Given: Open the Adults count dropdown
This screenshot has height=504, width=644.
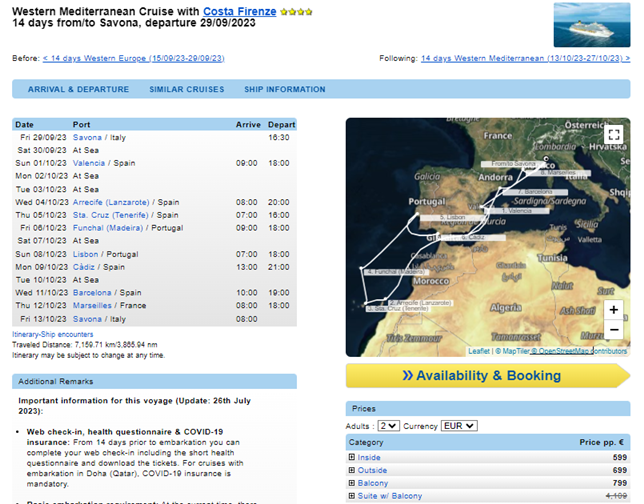Looking at the screenshot, I should tap(389, 426).
